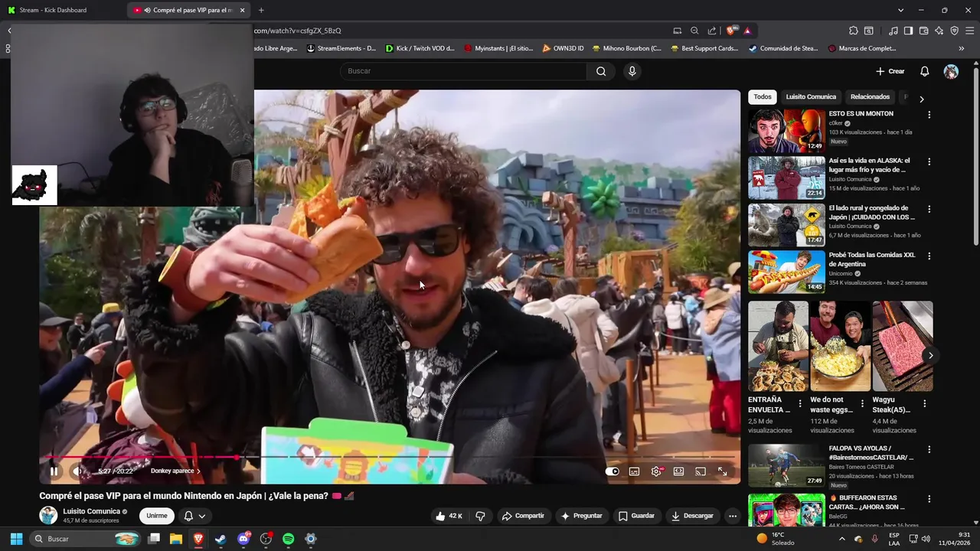Click the magnifier search button
980x551 pixels.
click(x=601, y=71)
